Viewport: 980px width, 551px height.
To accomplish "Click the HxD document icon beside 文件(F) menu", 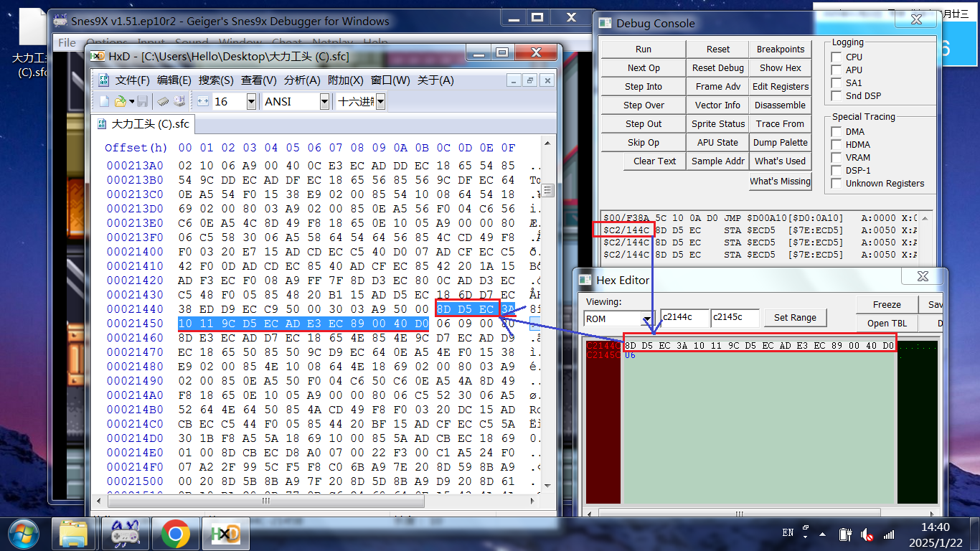I will [x=103, y=80].
